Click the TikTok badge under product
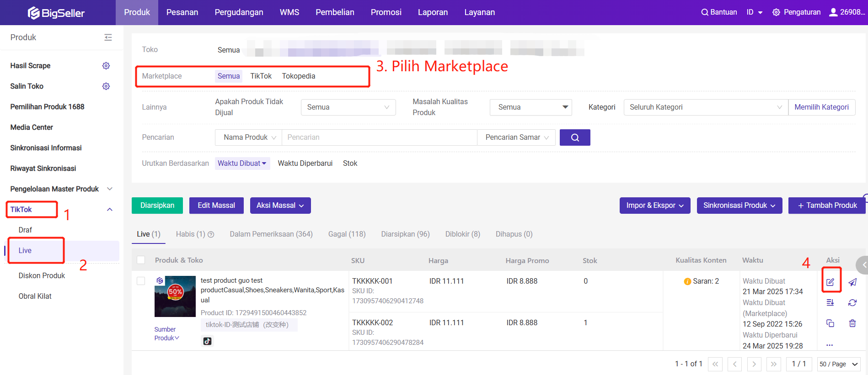Image resolution: width=868 pixels, height=375 pixels. point(207,341)
